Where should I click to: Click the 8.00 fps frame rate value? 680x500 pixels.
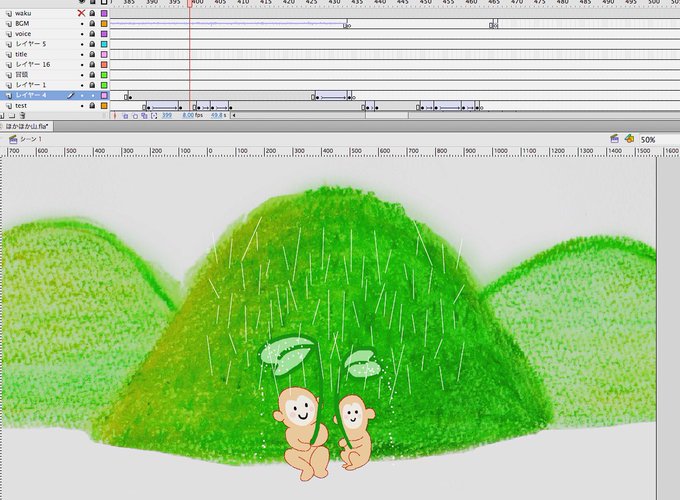188,116
